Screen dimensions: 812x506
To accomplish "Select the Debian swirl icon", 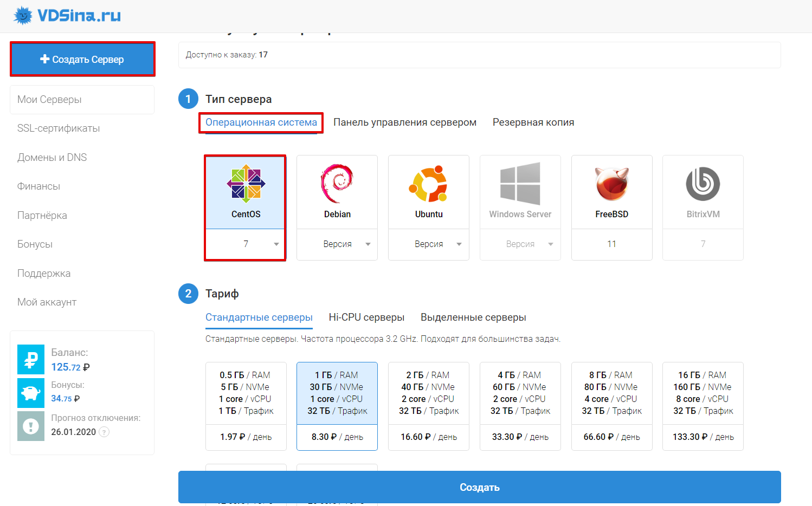I will (x=337, y=184).
